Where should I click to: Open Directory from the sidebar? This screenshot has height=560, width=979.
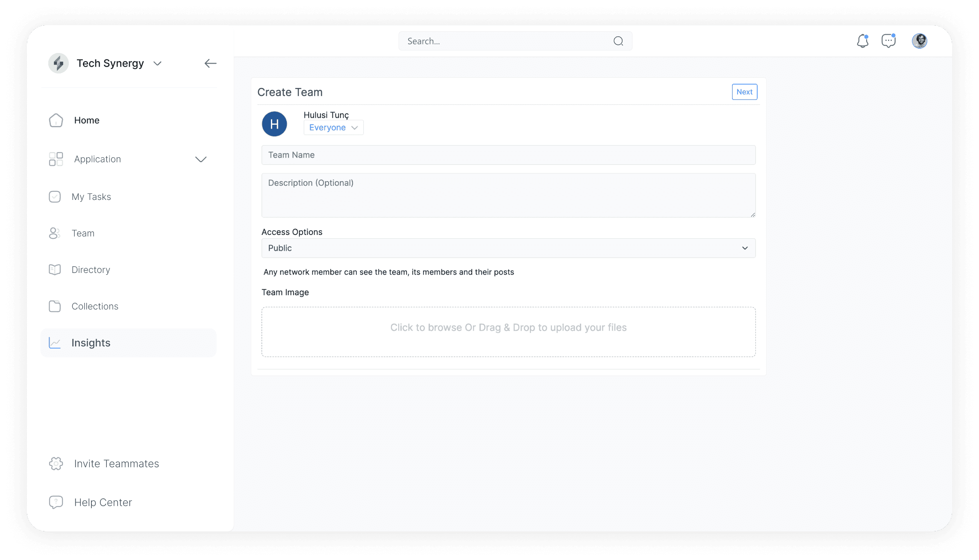pos(91,270)
